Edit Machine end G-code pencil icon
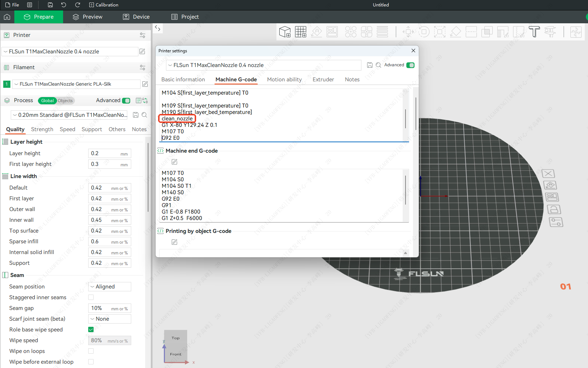Screen dimensions: 588x368 click(x=175, y=162)
